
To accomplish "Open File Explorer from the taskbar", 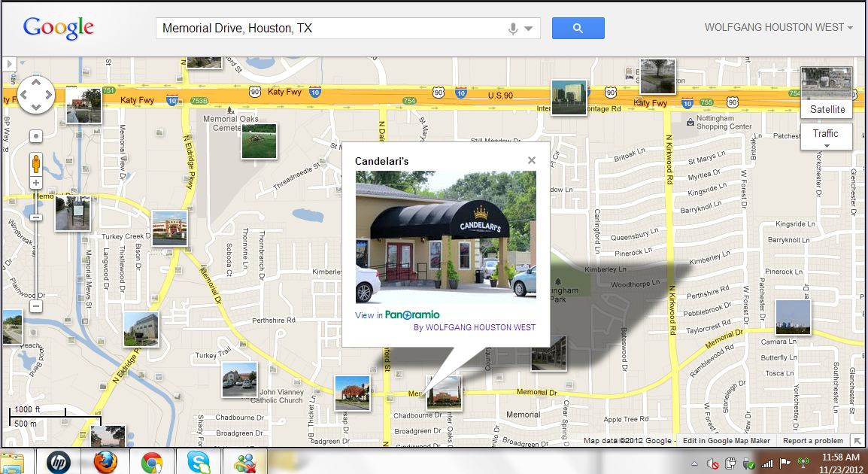I will (14, 463).
